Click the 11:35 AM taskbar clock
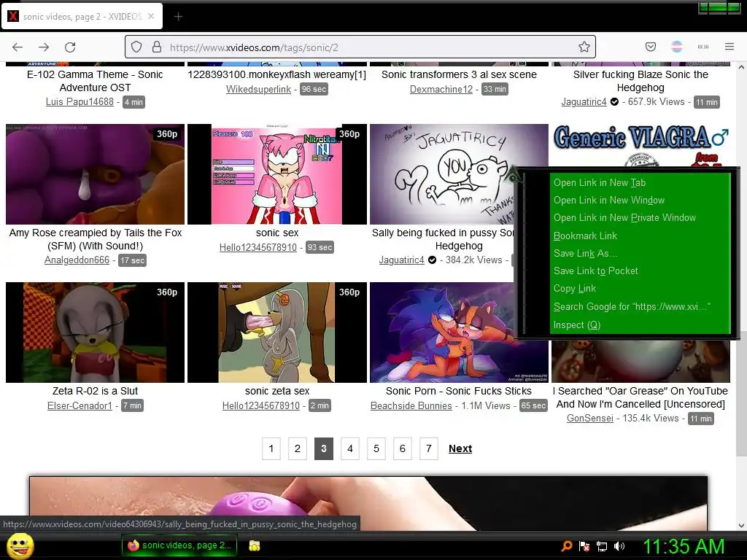This screenshot has width=747, height=560. coord(684,546)
